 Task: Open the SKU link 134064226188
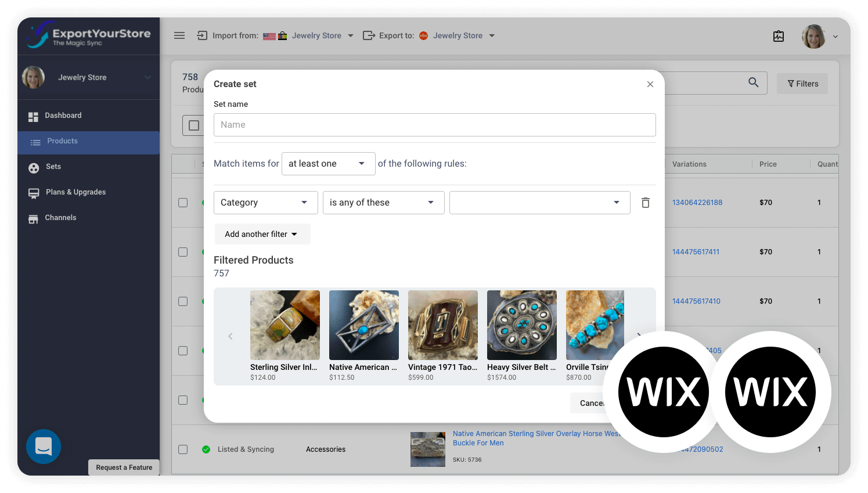coord(697,202)
